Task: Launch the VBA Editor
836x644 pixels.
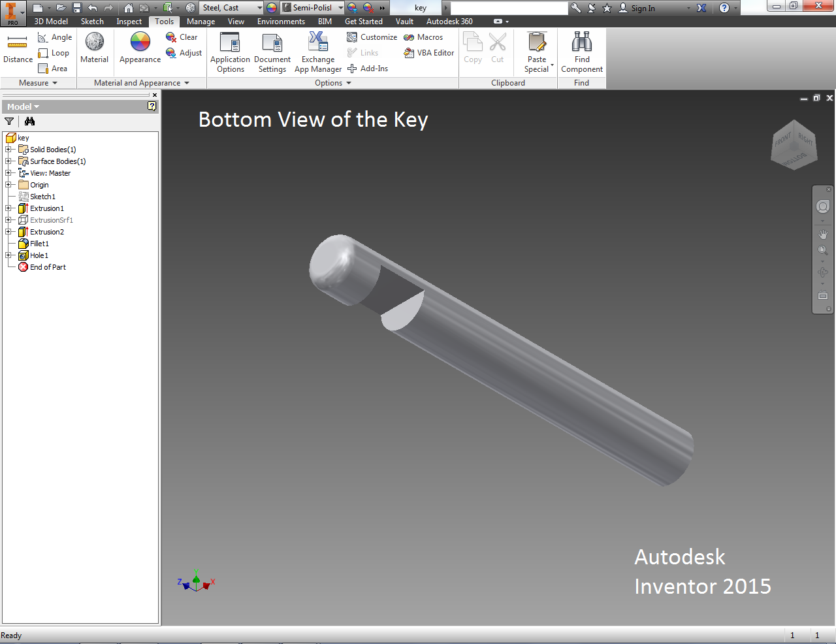Action: click(x=429, y=53)
